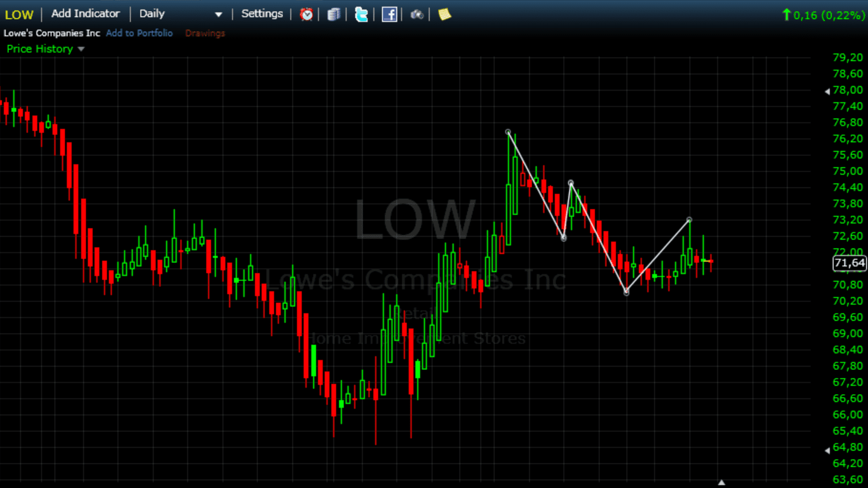Click the LOW ticker symbol field

click(19, 14)
